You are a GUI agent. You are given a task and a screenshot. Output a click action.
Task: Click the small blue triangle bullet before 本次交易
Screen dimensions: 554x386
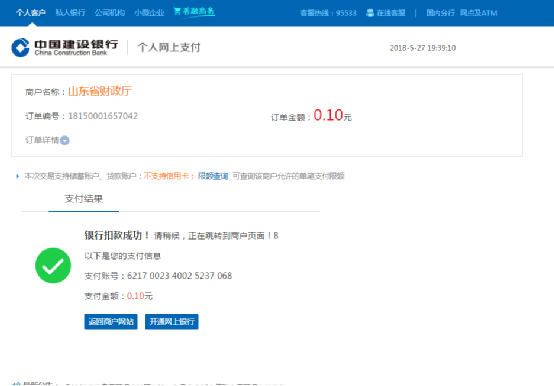17,176
